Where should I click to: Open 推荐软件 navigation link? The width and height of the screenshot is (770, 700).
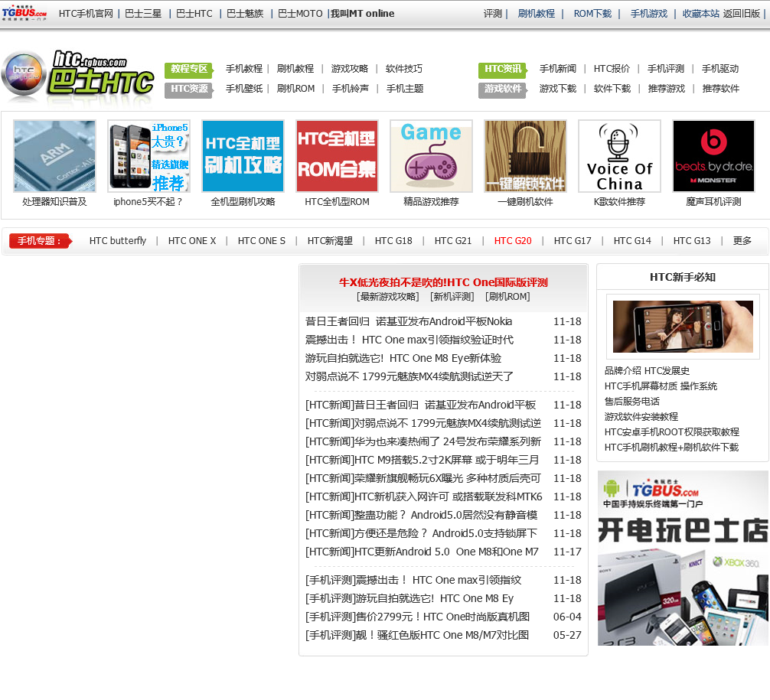click(x=721, y=89)
